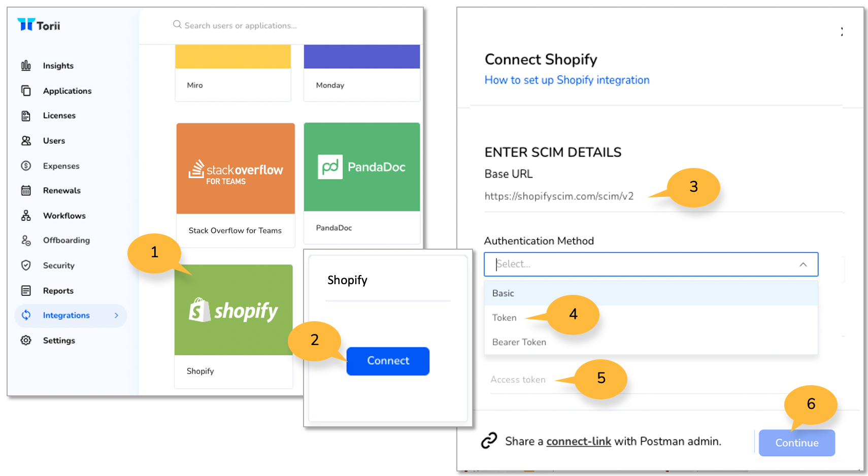Open the Miro integration card
Image resolution: width=868 pixels, height=476 pixels.
[x=233, y=73]
